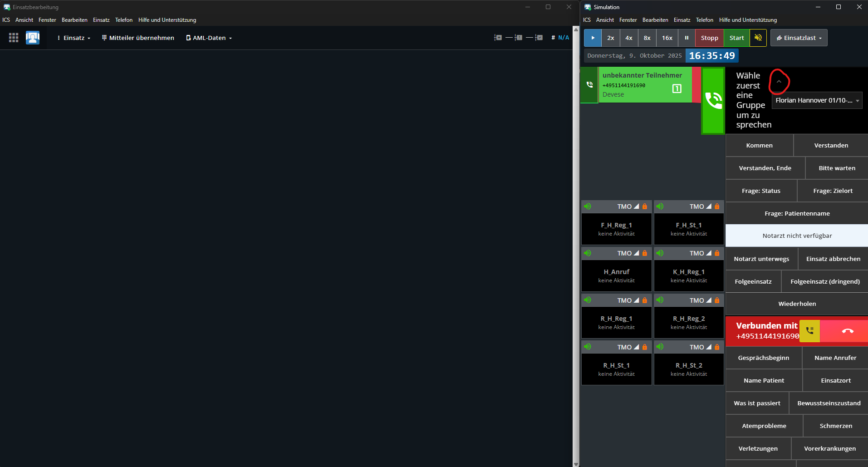Open the Bearbeiten menu in Einsatzbearbeitung
Image resolution: width=868 pixels, height=467 pixels.
tap(74, 20)
